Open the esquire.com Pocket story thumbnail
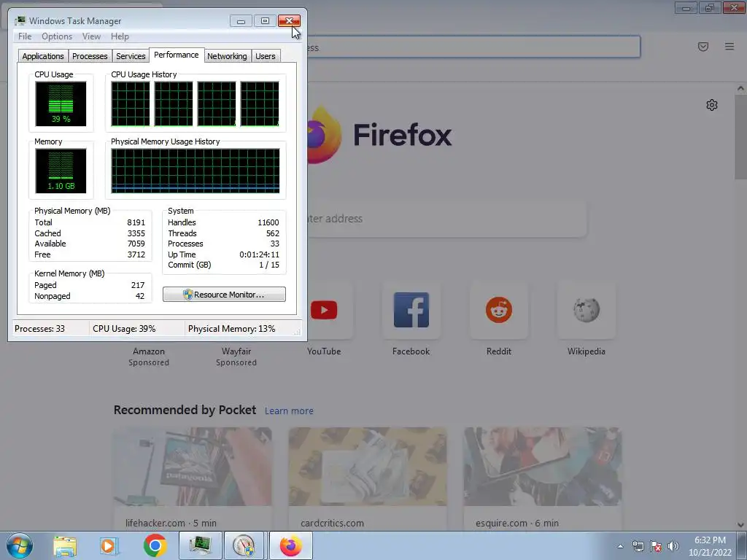 [543, 467]
